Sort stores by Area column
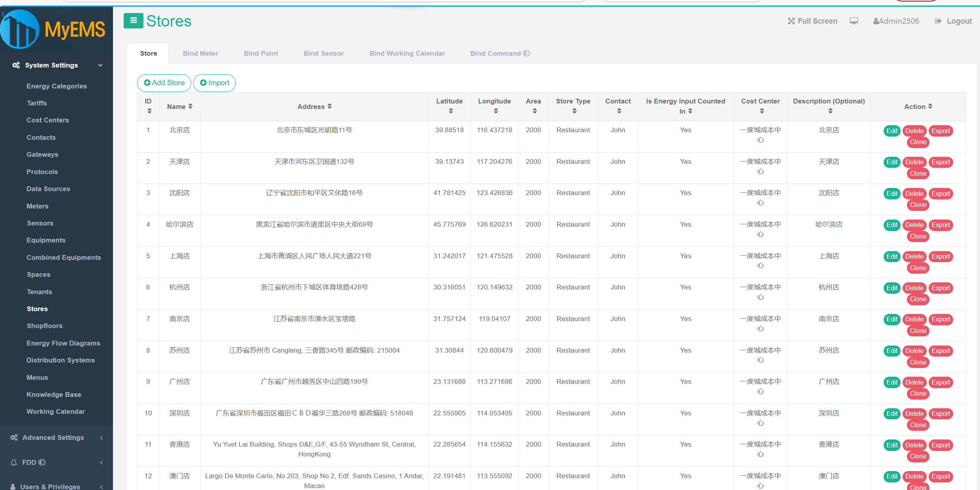The width and height of the screenshot is (980, 490). click(534, 111)
